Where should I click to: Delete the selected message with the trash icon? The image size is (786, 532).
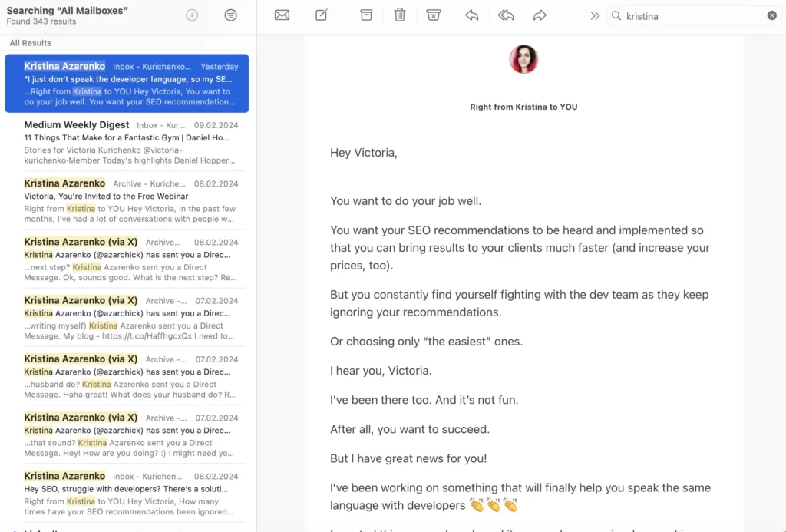[x=400, y=15]
